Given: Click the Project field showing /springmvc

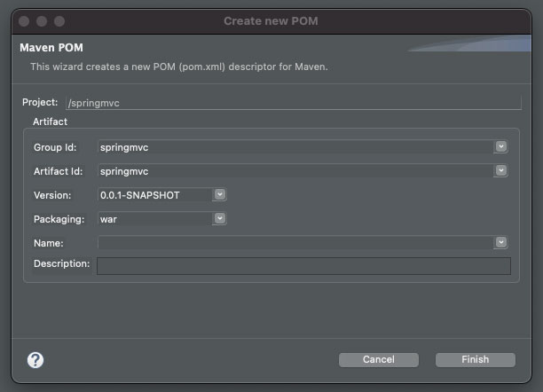Looking at the screenshot, I should [294, 103].
